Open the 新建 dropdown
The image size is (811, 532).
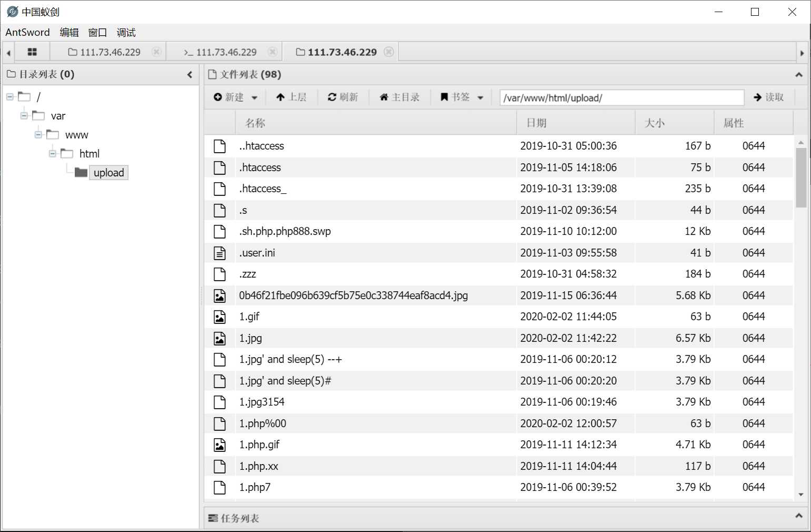pos(235,97)
